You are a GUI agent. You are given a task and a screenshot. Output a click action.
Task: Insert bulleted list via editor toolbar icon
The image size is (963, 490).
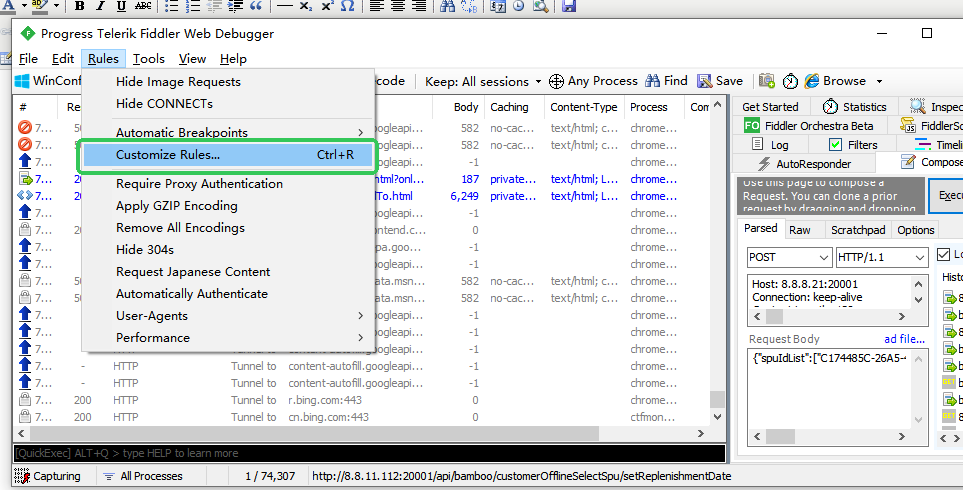pos(172,6)
